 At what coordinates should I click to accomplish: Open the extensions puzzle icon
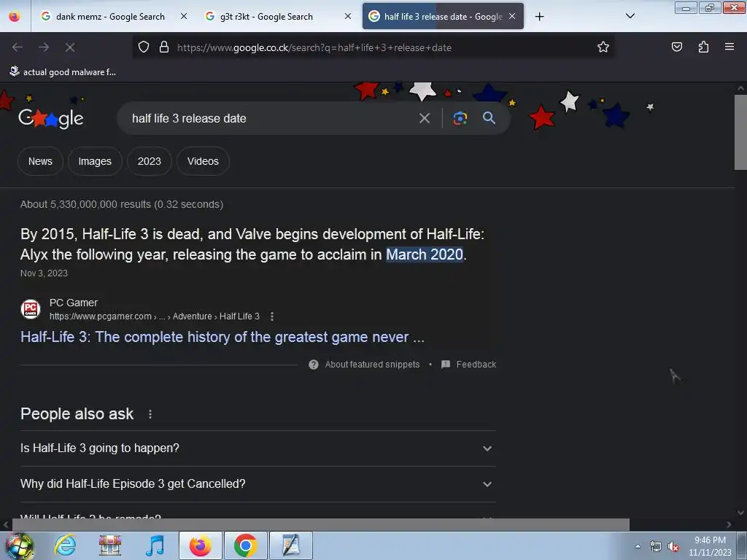click(703, 47)
